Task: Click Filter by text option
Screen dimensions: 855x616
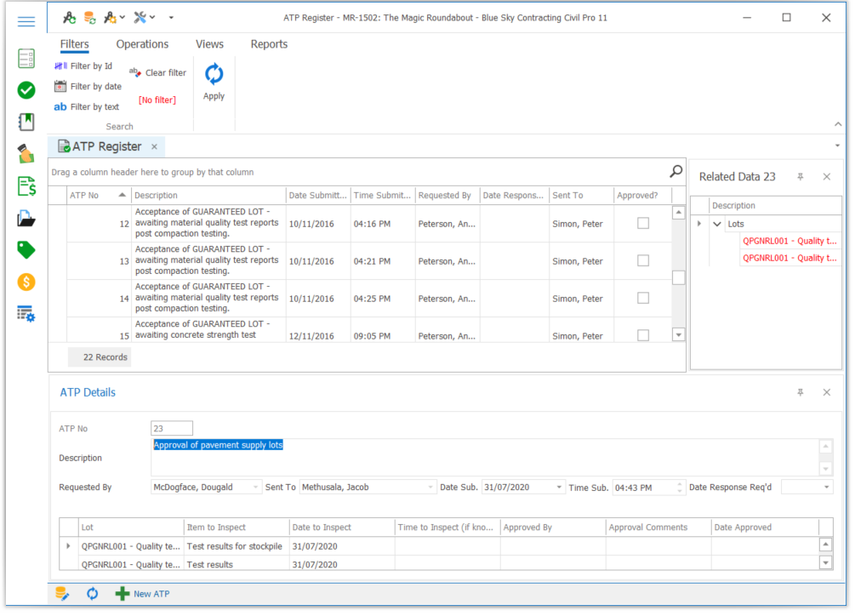Action: (x=86, y=107)
